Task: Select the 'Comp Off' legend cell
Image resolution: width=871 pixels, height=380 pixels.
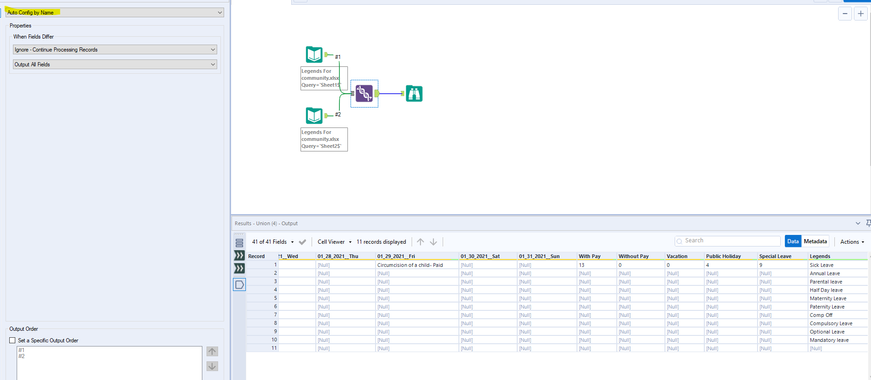Action: [x=837, y=315]
